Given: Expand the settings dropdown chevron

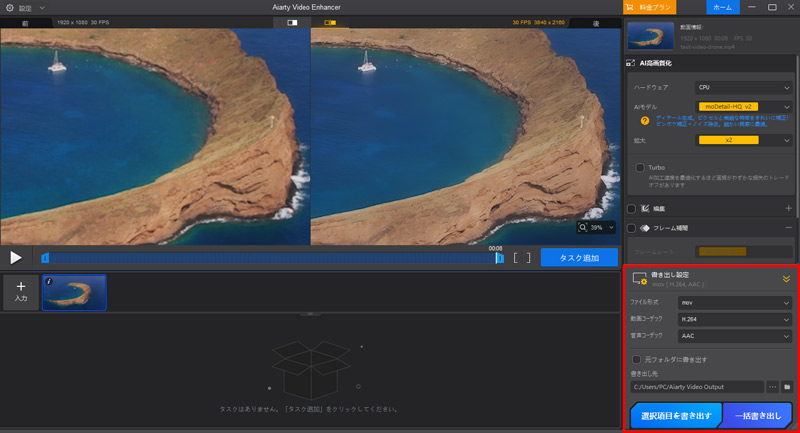Looking at the screenshot, I should [x=42, y=8].
